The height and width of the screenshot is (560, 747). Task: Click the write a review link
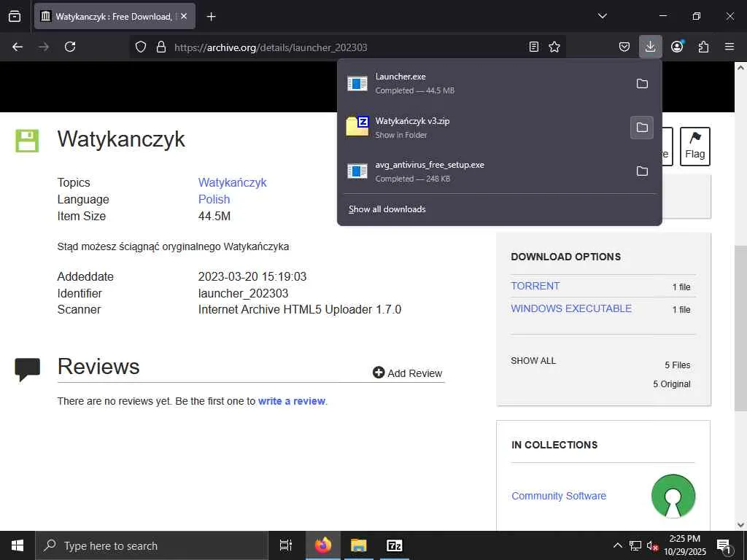(292, 401)
